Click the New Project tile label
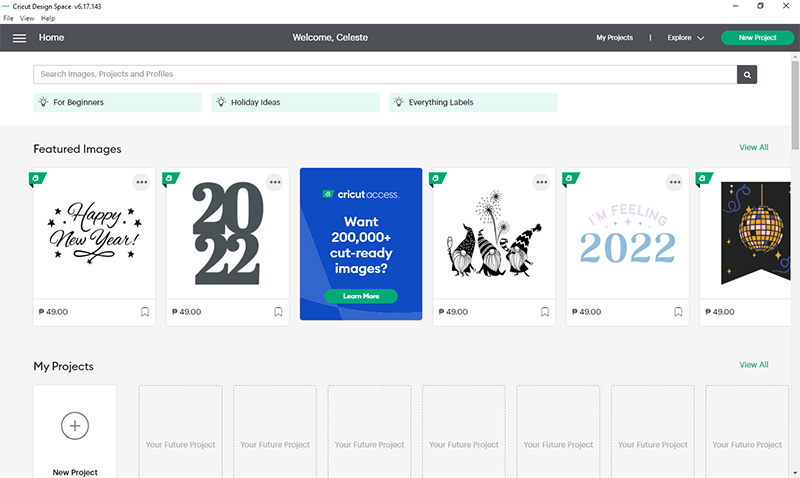 [75, 472]
